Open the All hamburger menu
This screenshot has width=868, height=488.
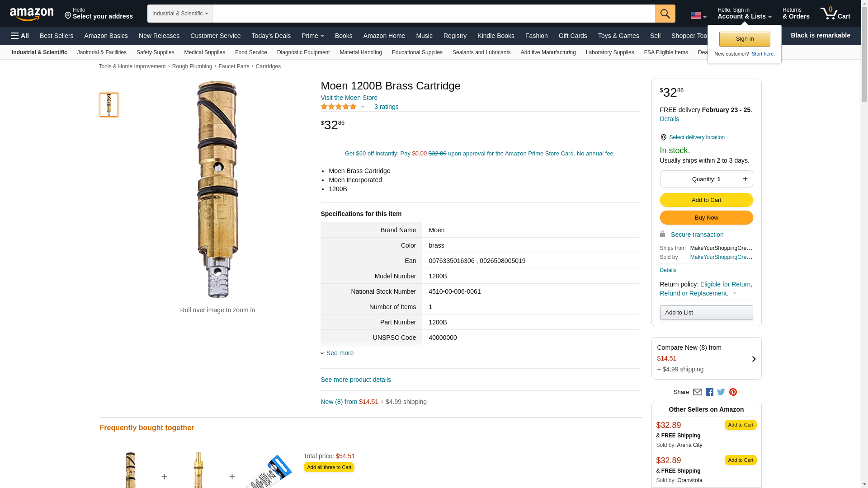pyautogui.click(x=20, y=36)
